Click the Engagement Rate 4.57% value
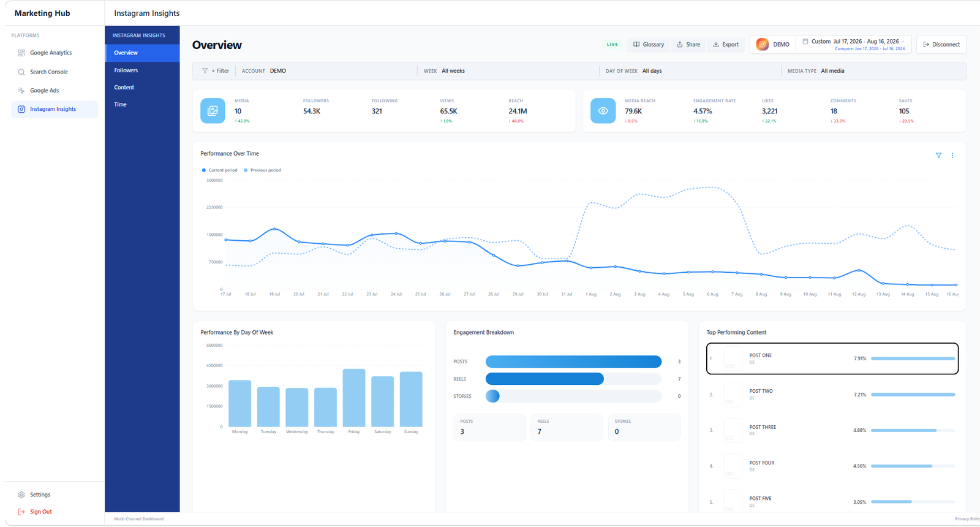Screen dimensions: 980x527 703,112
